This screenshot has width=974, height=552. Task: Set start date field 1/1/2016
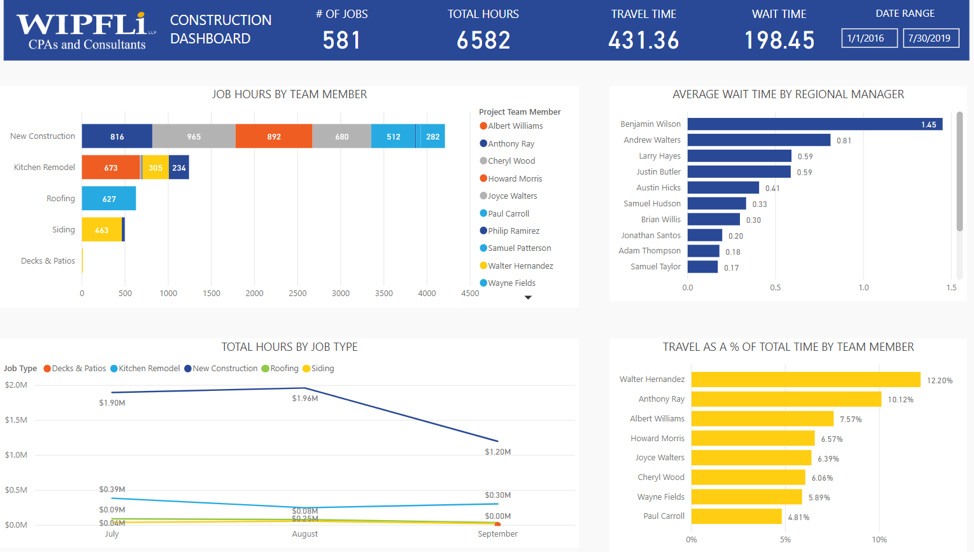click(x=869, y=38)
